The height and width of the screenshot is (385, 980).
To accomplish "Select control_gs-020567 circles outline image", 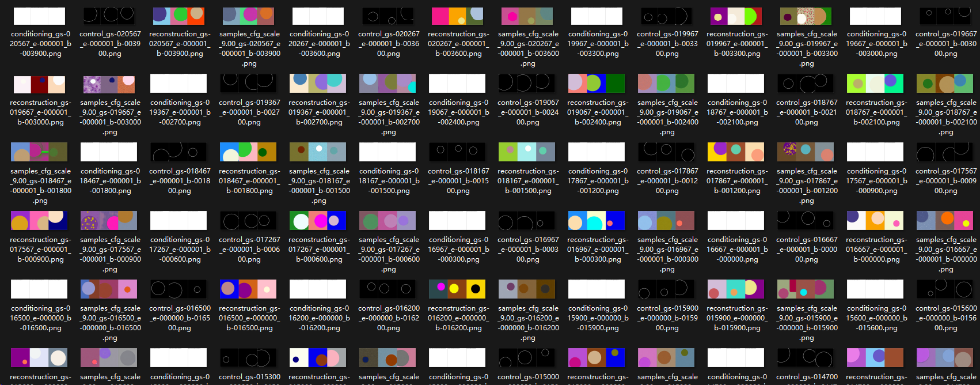I will 109,16.
